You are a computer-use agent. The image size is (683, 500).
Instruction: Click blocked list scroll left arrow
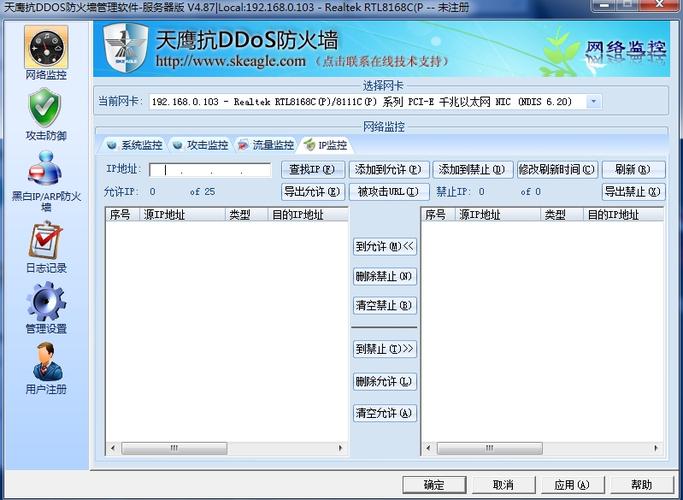point(428,448)
